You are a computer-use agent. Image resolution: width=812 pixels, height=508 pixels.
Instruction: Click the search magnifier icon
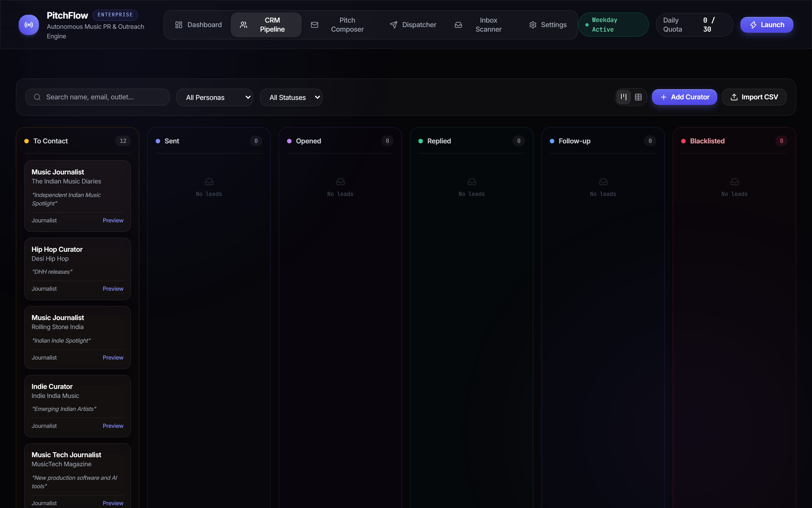37,97
